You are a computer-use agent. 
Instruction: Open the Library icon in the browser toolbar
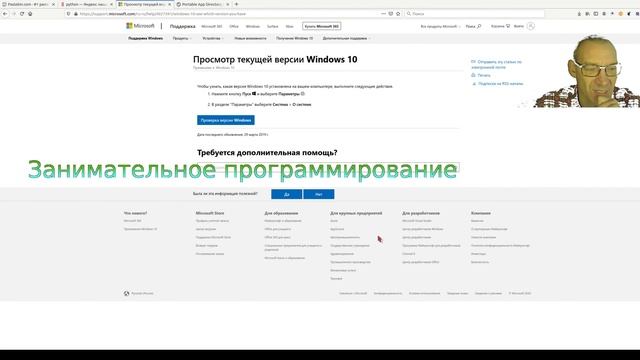(x=587, y=13)
